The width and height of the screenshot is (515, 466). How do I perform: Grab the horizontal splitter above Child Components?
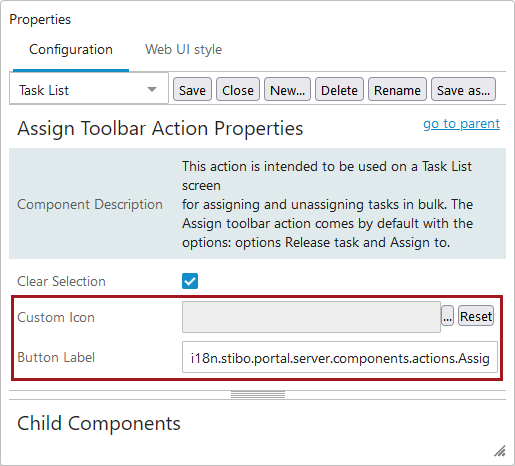click(258, 395)
